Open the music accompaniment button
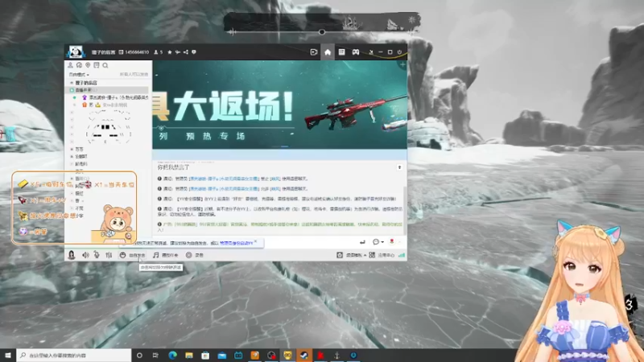Image resolution: width=644 pixels, height=362 pixels. click(x=166, y=255)
